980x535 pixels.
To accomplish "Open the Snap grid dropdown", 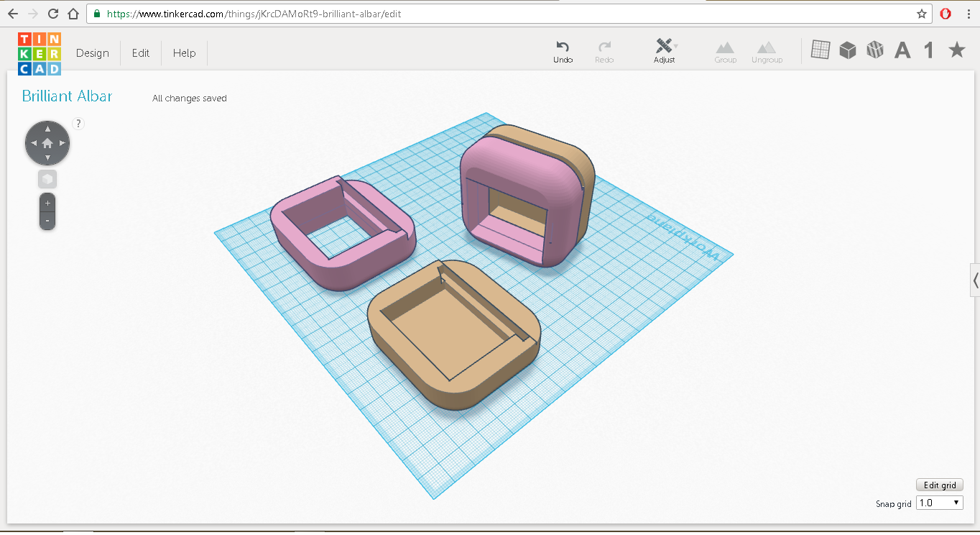I will click(x=940, y=503).
